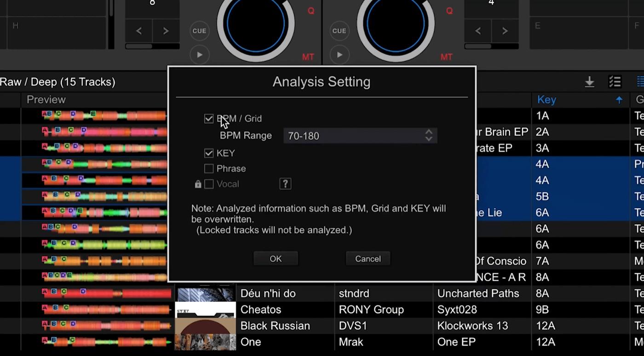Toggle left deck master tempo MT
Viewport: 644px width, 356px height.
[308, 57]
